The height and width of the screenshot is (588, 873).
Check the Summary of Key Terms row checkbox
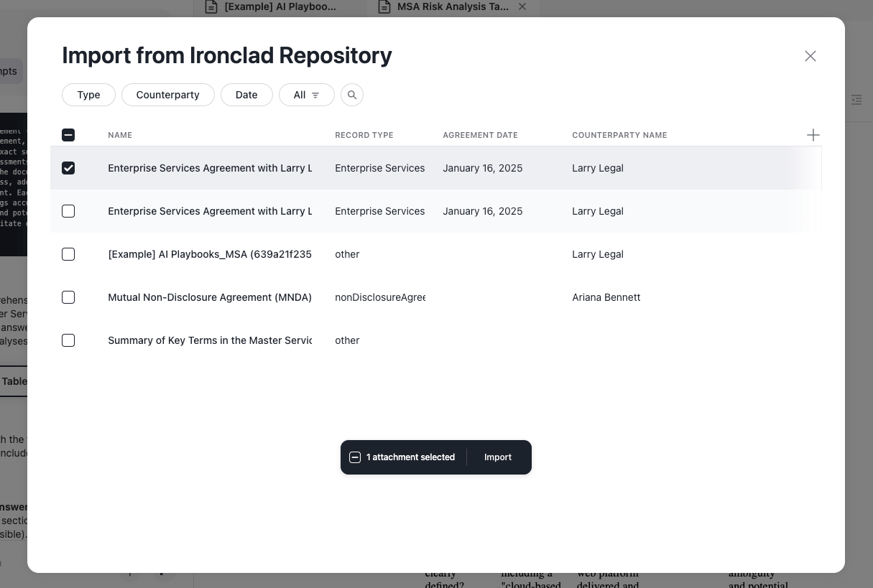tap(68, 340)
